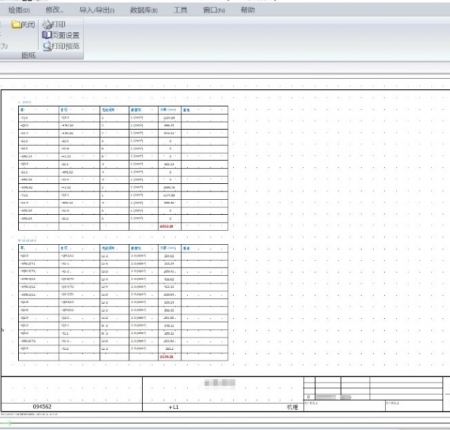Open the 绘图 menu
Viewport: 450px width, 430px height.
pyautogui.click(x=19, y=10)
